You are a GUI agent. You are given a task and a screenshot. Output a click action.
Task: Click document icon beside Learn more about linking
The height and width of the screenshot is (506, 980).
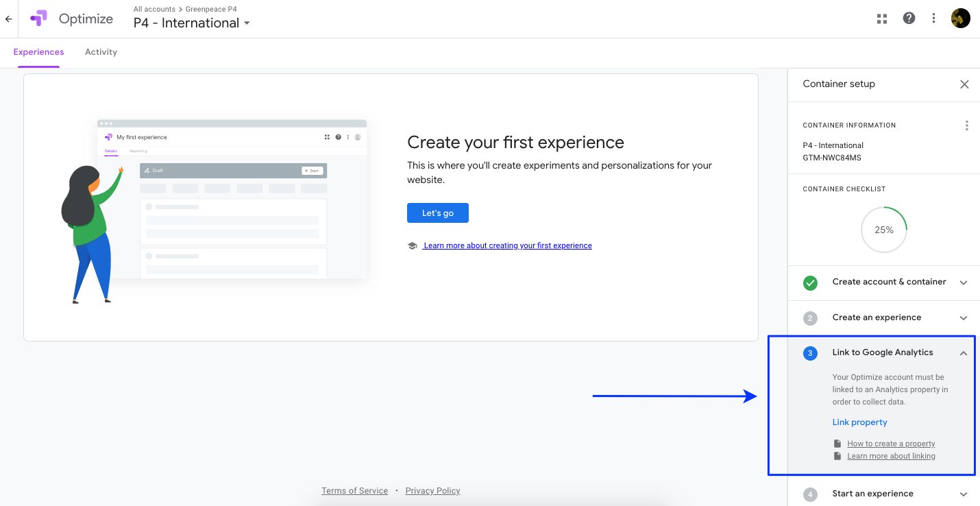tap(837, 456)
